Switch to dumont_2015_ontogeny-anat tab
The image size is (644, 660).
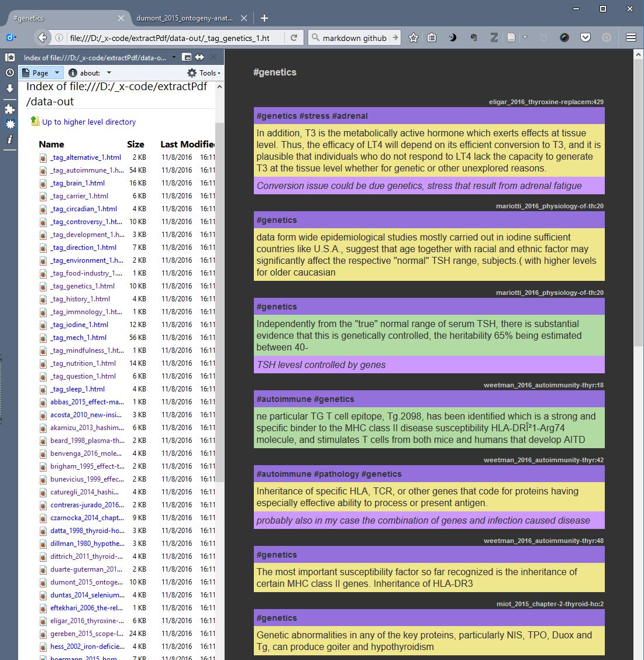[x=185, y=18]
